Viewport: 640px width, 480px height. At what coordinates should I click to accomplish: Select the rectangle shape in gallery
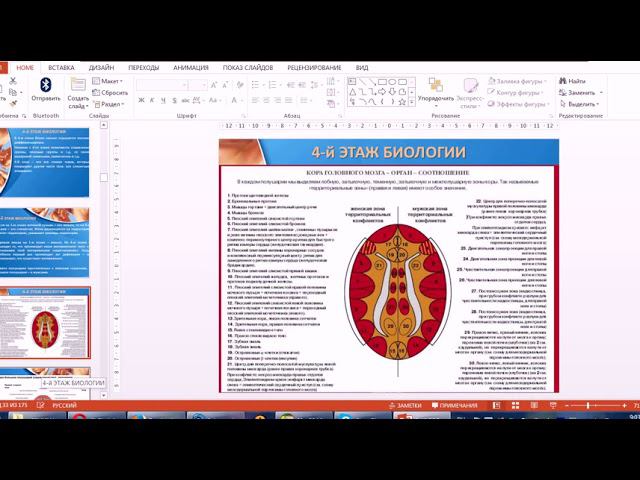click(382, 82)
